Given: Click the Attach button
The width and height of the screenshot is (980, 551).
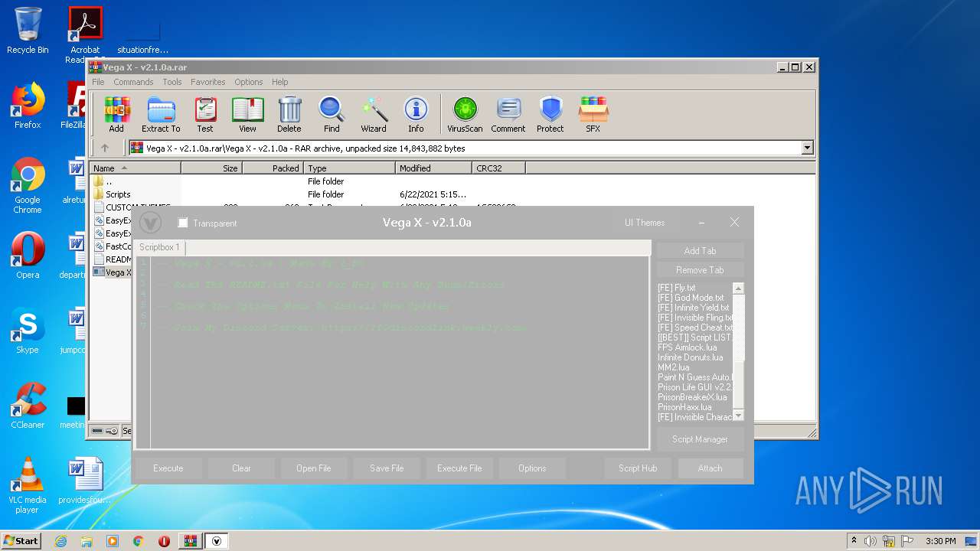Looking at the screenshot, I should [710, 468].
